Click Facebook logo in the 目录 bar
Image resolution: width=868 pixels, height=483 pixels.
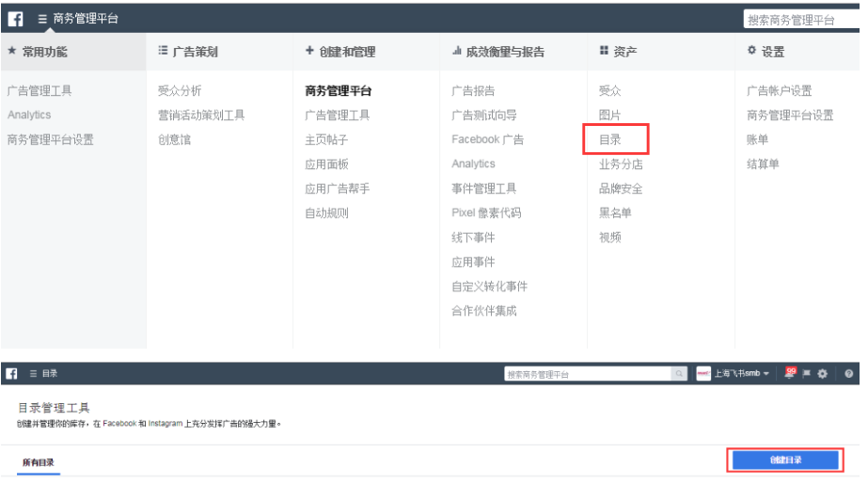(x=11, y=373)
